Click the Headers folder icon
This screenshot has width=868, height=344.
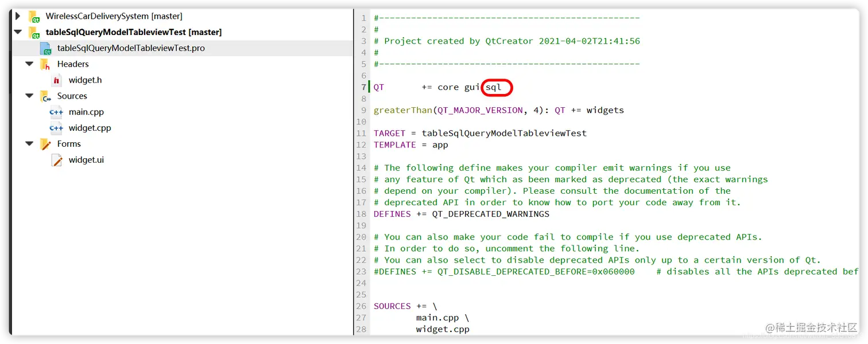[45, 64]
